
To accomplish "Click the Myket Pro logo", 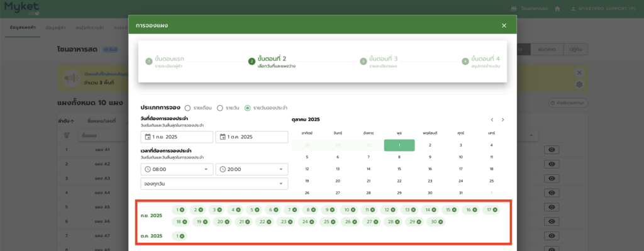I will pos(22,9).
